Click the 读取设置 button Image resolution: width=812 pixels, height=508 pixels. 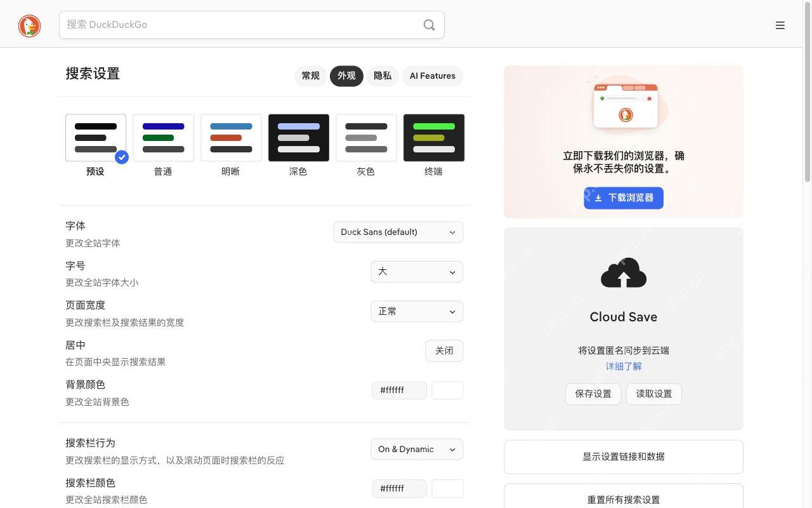point(654,394)
